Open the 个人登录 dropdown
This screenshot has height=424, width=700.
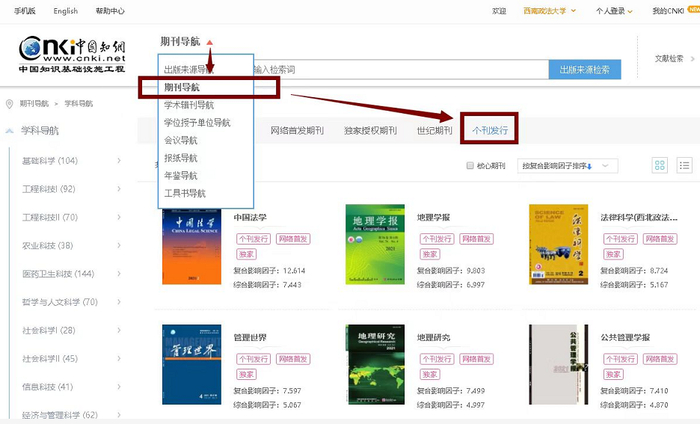pyautogui.click(x=614, y=11)
